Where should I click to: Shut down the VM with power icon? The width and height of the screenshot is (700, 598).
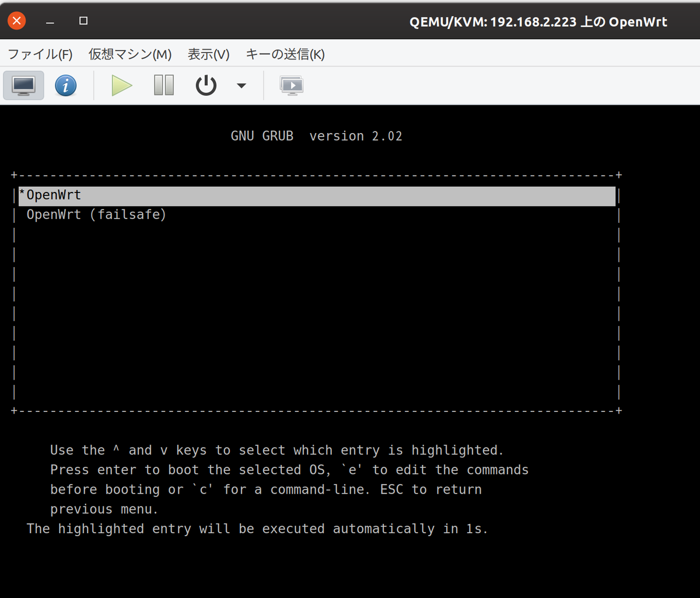pyautogui.click(x=206, y=86)
